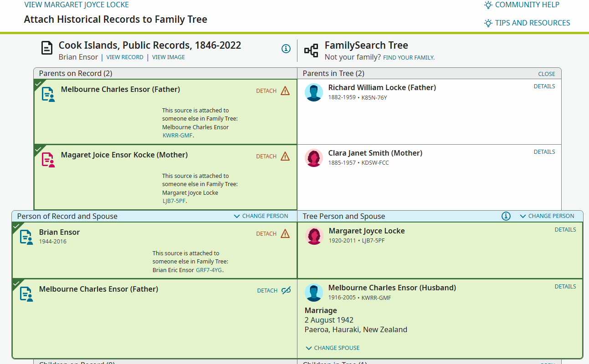Click Margaret Joyce Locke avatar
This screenshot has height=364, width=589.
(314, 236)
